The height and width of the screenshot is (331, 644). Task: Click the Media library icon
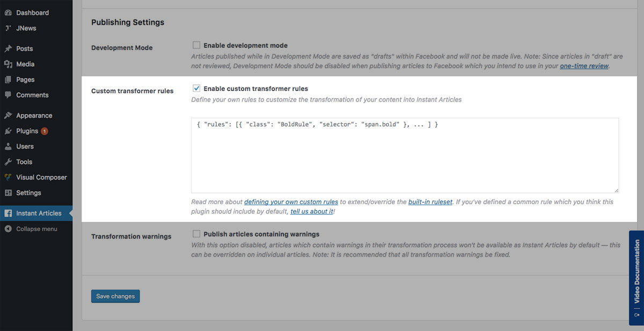coord(8,64)
